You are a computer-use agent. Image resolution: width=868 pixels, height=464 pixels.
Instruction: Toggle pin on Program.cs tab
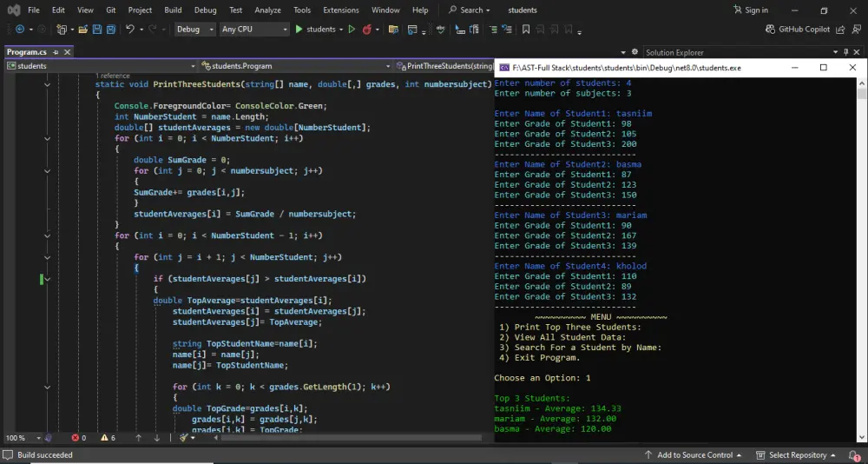point(56,52)
